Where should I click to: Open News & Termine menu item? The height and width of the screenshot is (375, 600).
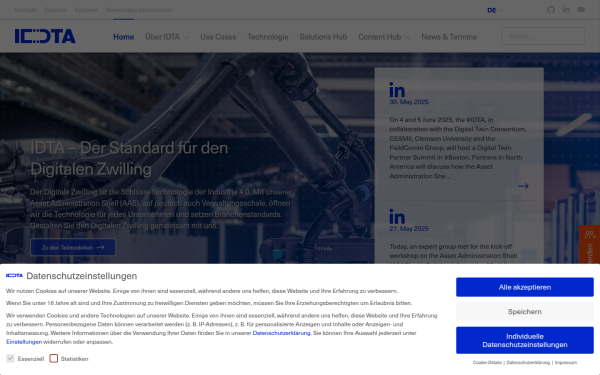click(449, 37)
